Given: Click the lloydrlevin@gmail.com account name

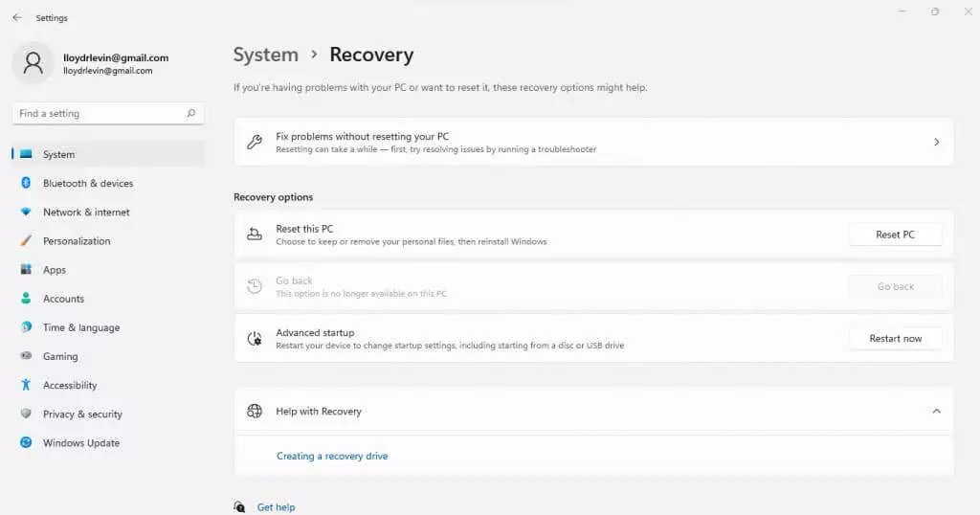Looking at the screenshot, I should [x=116, y=57].
